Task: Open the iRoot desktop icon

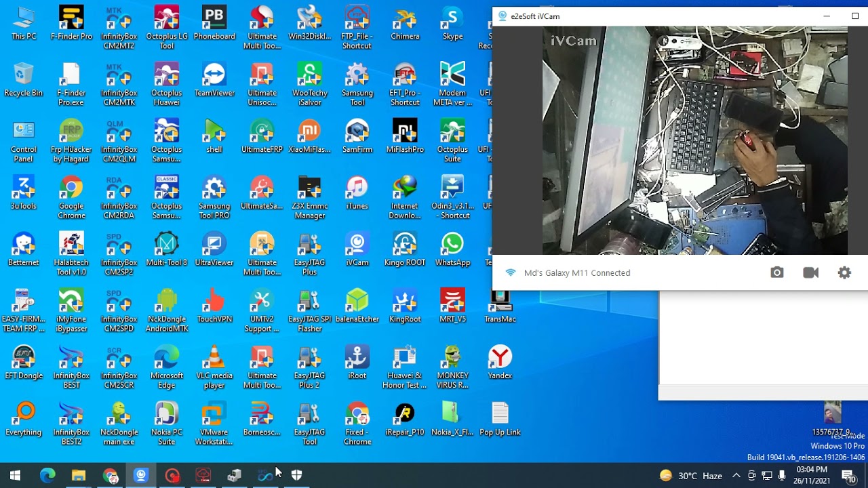Action: (x=357, y=363)
